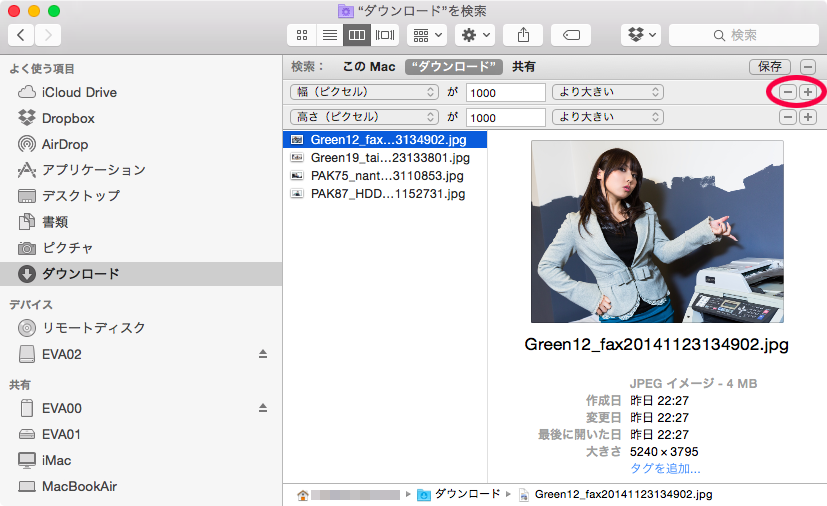Open リモートディスク in the sidebar
The width and height of the screenshot is (827, 506).
pos(141,328)
